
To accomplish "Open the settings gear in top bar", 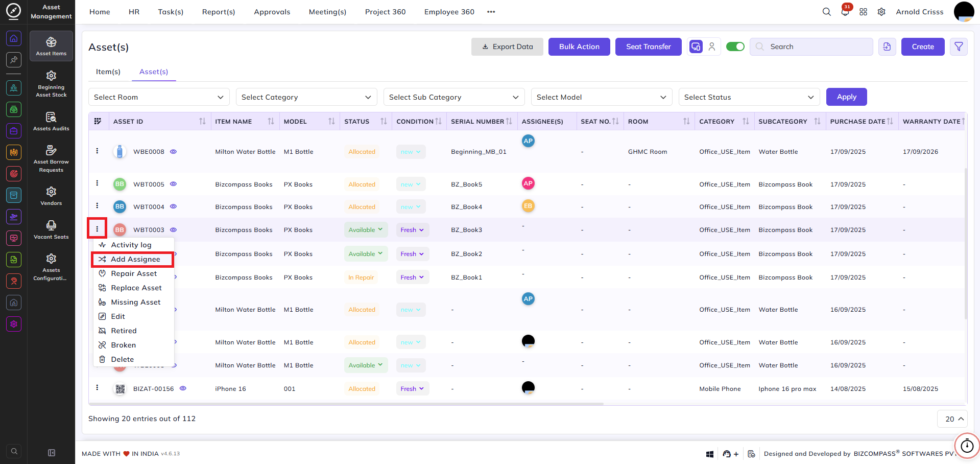I will [881, 12].
